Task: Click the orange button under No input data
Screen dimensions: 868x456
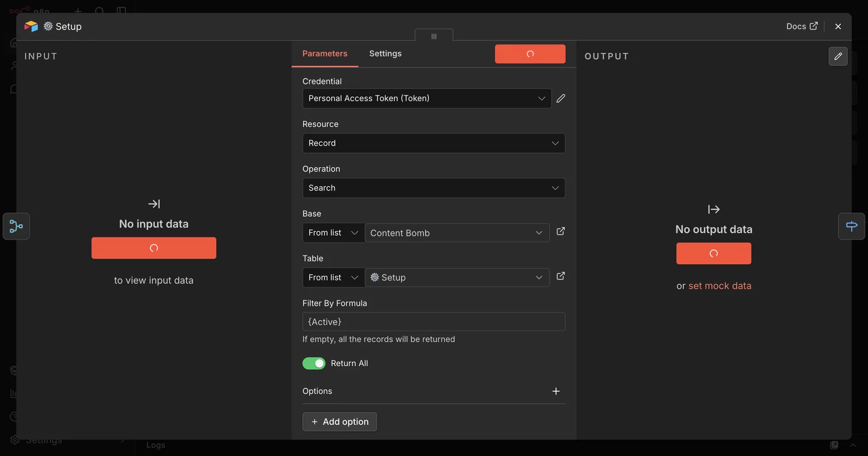Action: pos(154,248)
